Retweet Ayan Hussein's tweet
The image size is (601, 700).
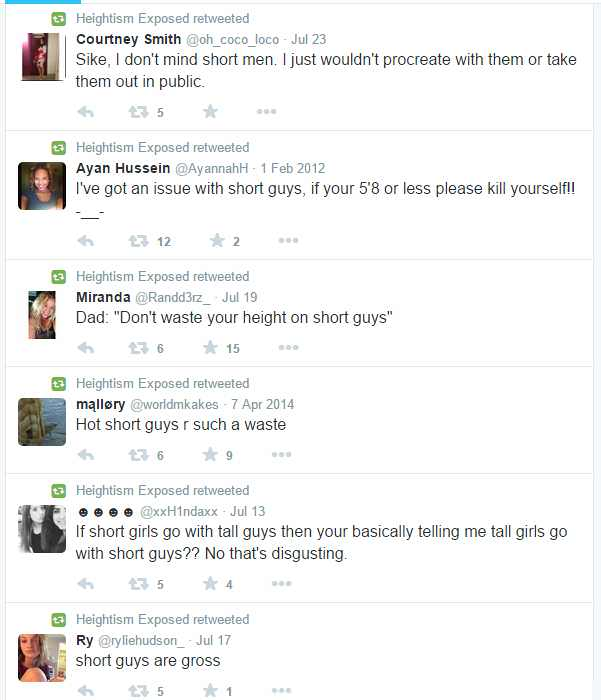click(138, 241)
